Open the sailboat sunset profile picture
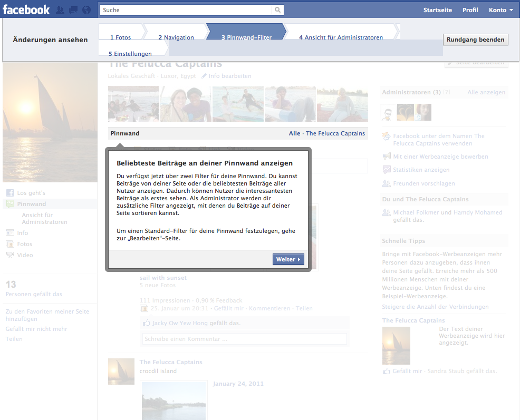Image resolution: width=520 pixels, height=420 pixels. click(x=50, y=123)
